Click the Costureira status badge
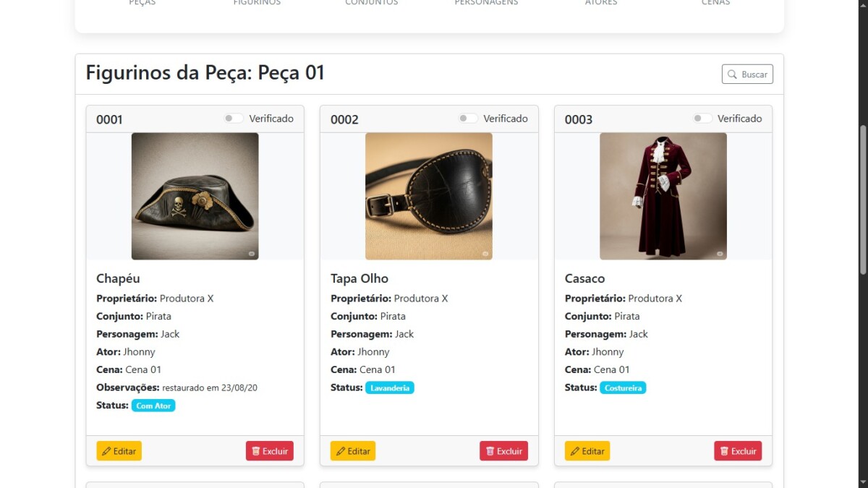Viewport: 868px width, 488px height. coord(623,388)
